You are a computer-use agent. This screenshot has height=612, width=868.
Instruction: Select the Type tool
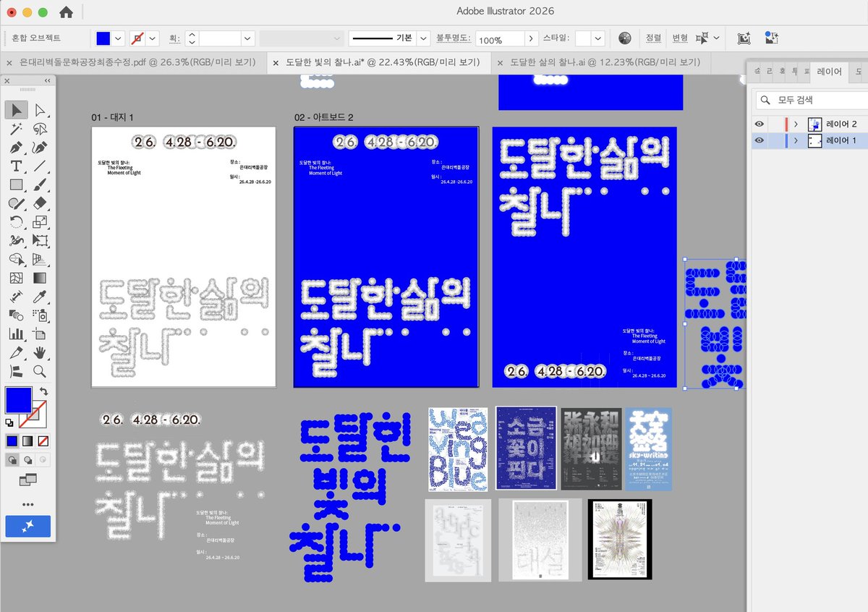[16, 166]
